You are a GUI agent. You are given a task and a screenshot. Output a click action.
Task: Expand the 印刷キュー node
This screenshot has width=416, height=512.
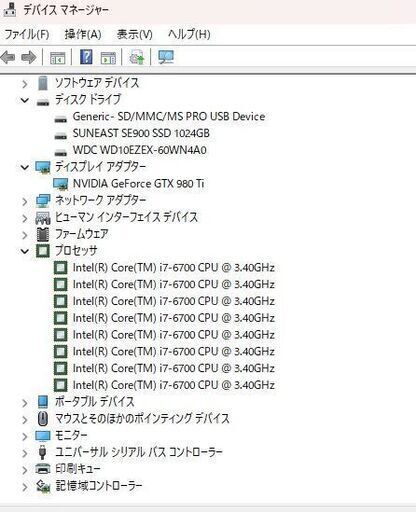point(24,470)
